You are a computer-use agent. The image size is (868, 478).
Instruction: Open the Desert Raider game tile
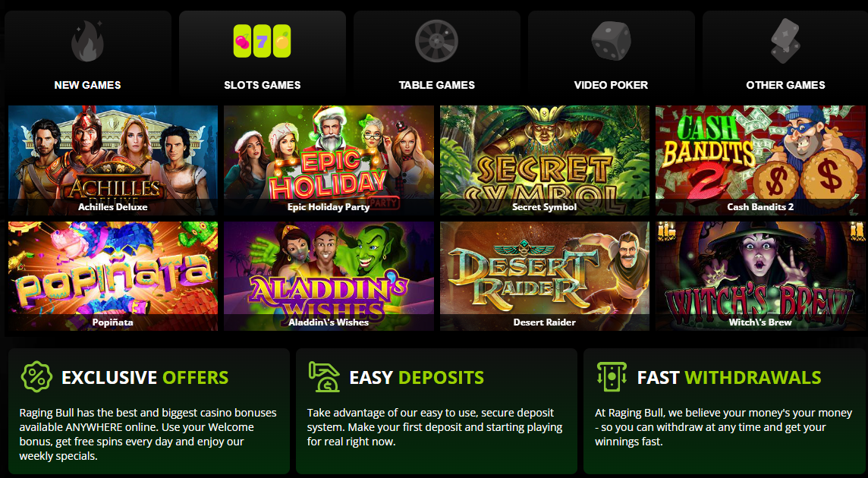pyautogui.click(x=545, y=276)
